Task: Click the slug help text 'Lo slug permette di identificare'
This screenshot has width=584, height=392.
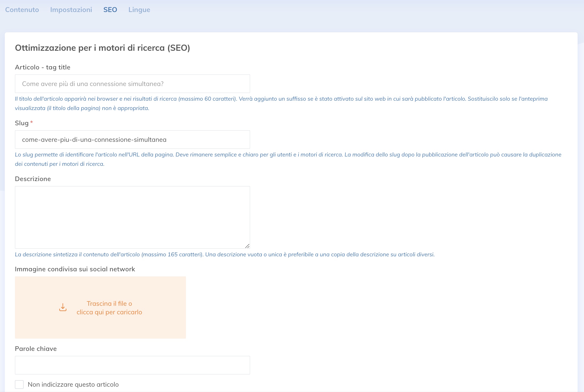Action: point(288,159)
